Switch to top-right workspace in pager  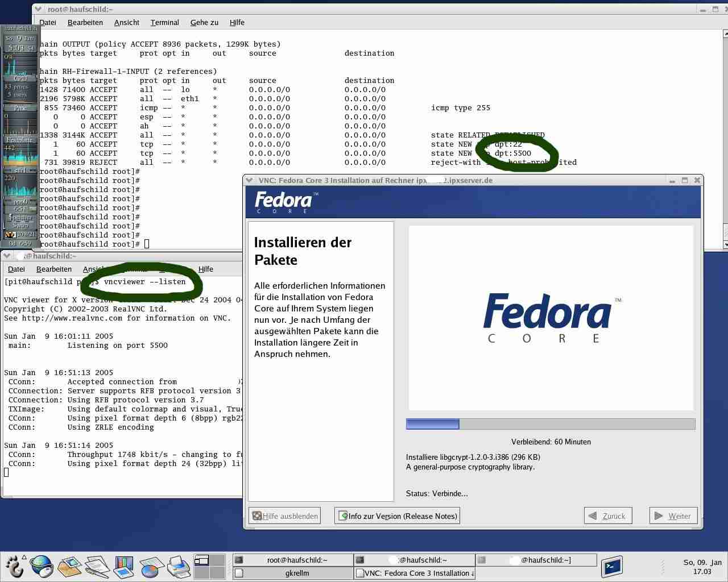pyautogui.click(x=217, y=560)
